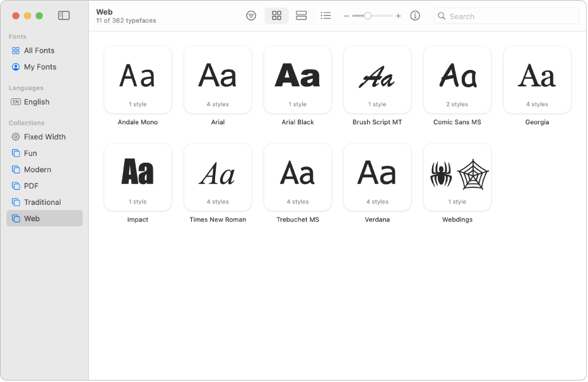Select the Impact font preview
Viewport: 588px width, 382px height.
138,177
